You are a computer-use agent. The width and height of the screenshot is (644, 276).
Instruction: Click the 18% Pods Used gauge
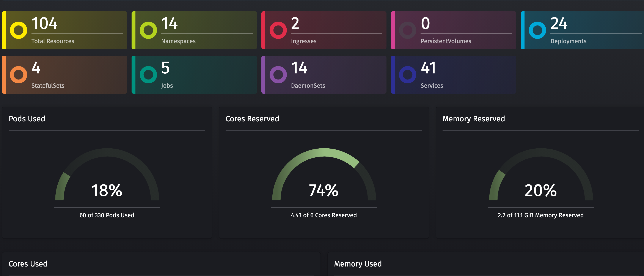(x=107, y=191)
